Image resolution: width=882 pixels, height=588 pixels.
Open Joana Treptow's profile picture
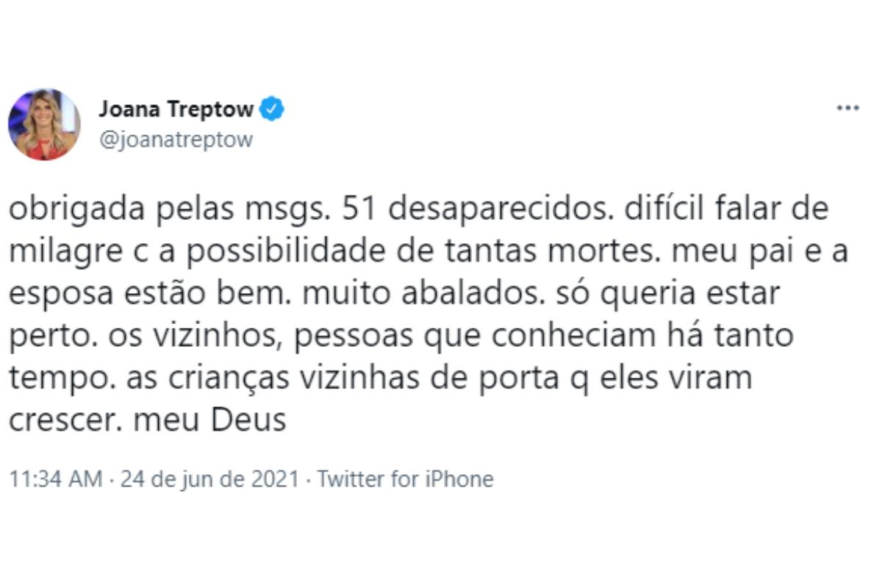coord(44,124)
